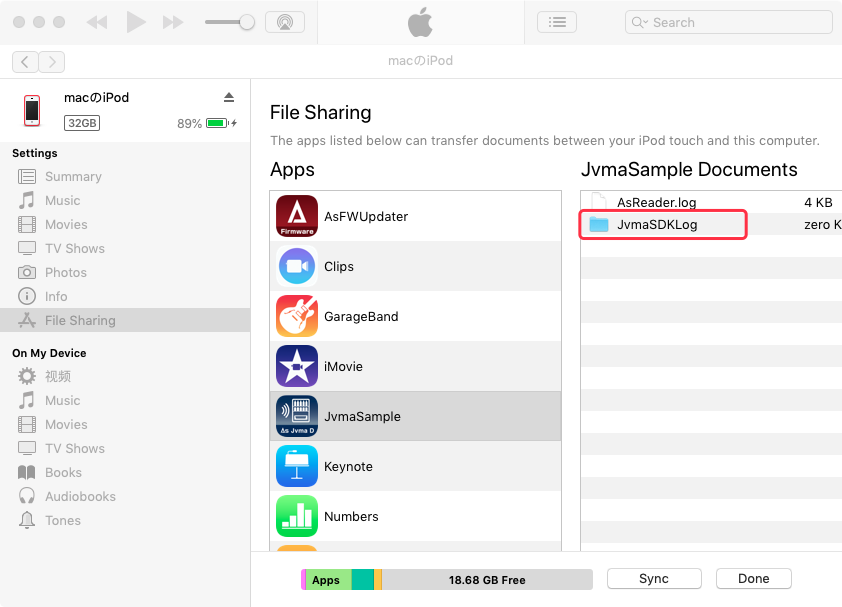Screen dimensions: 842x607
Task: Skip forward with fast-forward button
Action: [x=173, y=22]
